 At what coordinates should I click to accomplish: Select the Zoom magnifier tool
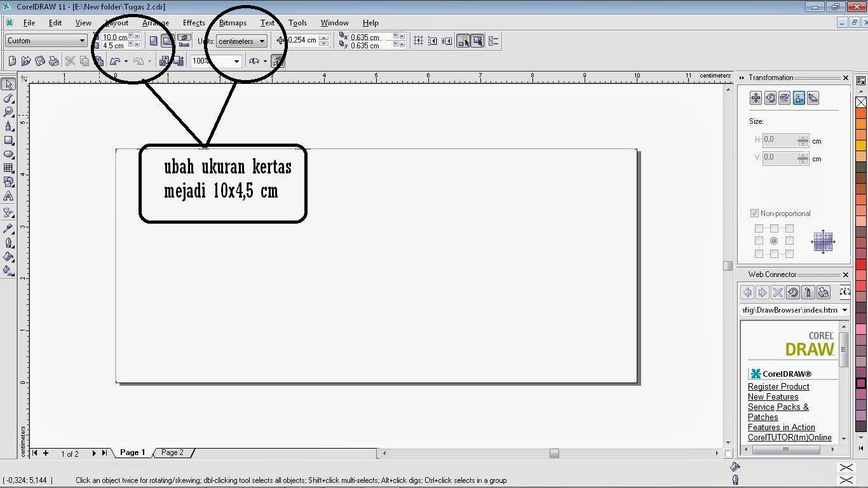[8, 112]
